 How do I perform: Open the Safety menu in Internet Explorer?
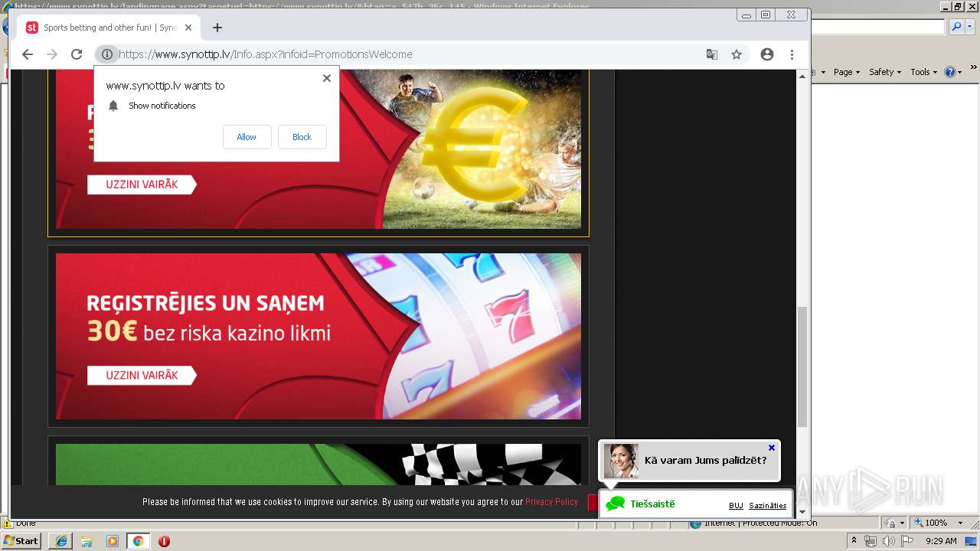coord(885,72)
